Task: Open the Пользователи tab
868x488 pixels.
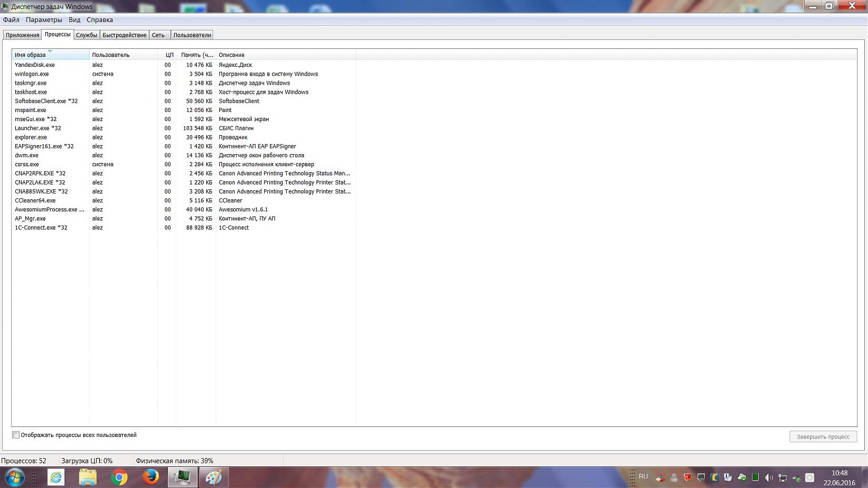Action: [x=192, y=35]
